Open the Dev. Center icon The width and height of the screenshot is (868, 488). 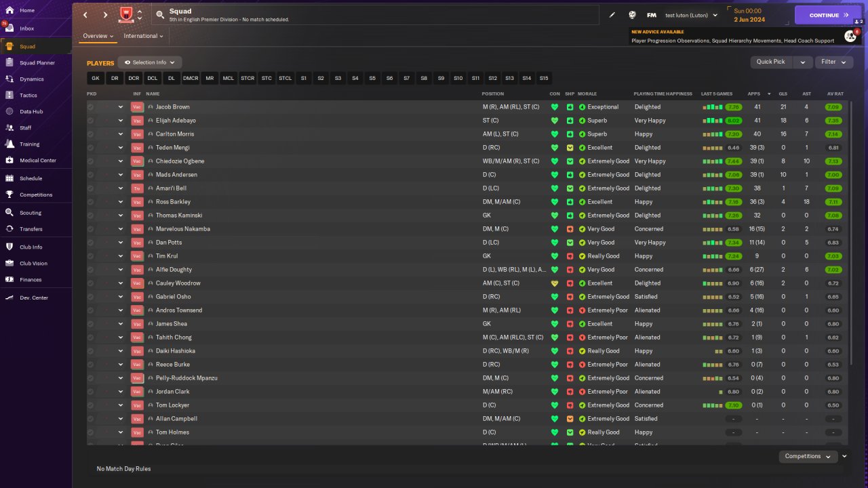pyautogui.click(x=9, y=298)
